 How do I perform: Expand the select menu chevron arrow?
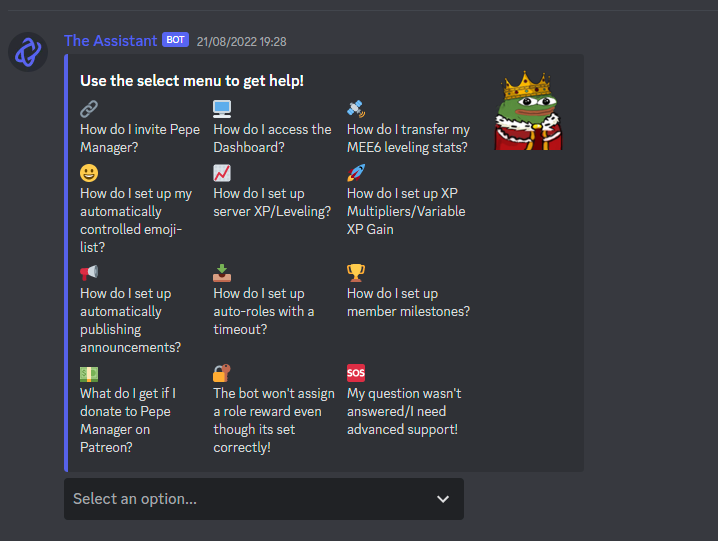tap(443, 499)
